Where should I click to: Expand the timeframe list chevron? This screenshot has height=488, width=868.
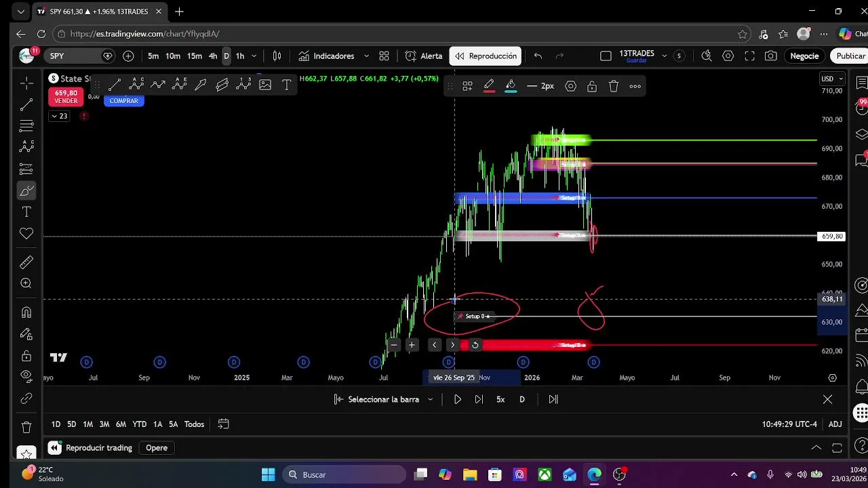254,56
